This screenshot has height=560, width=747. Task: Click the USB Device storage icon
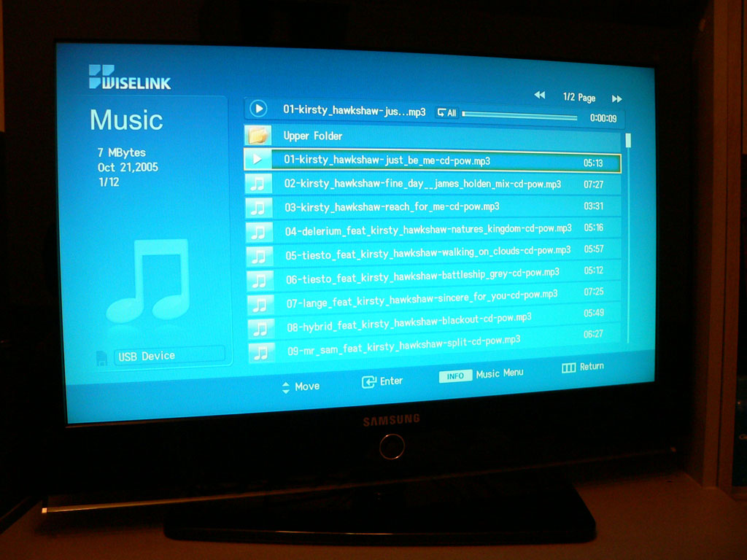pyautogui.click(x=102, y=357)
